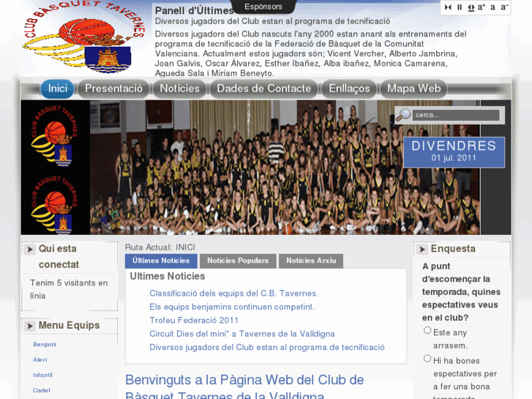
Task: Open 'Els equips benjamins continuen competint.' link
Action: [x=232, y=307]
